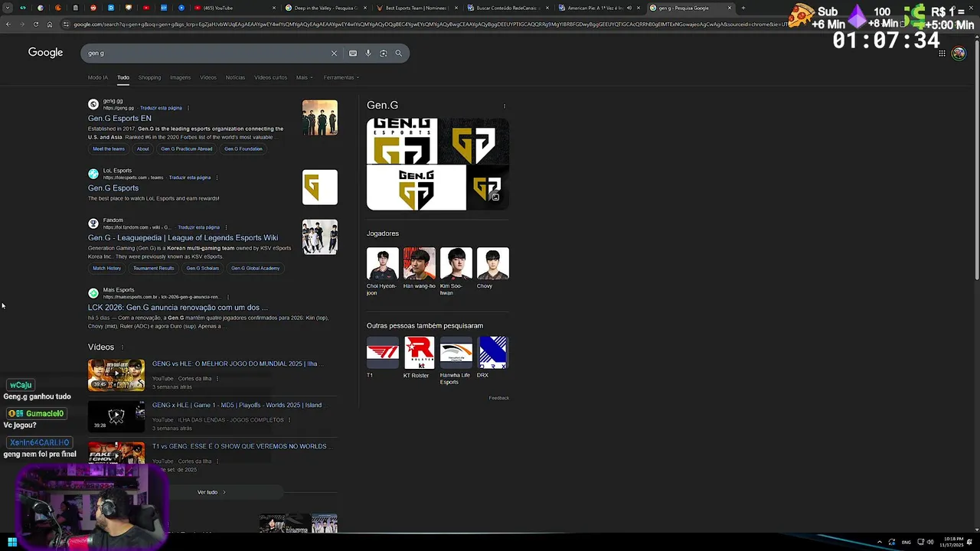This screenshot has height=551, width=980.
Task: Select the Vídeos curtos tab
Action: point(270,77)
